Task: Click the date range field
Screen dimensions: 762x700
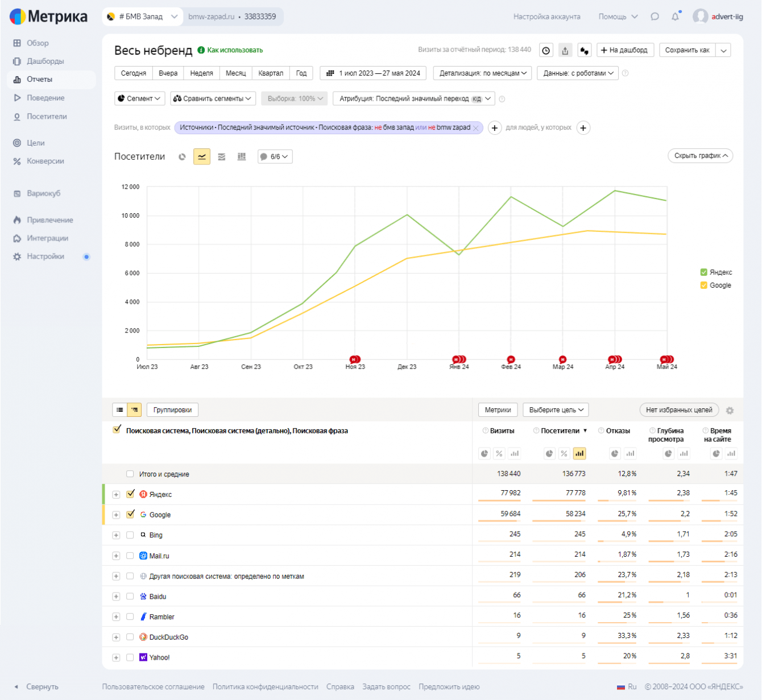Action: click(x=374, y=73)
